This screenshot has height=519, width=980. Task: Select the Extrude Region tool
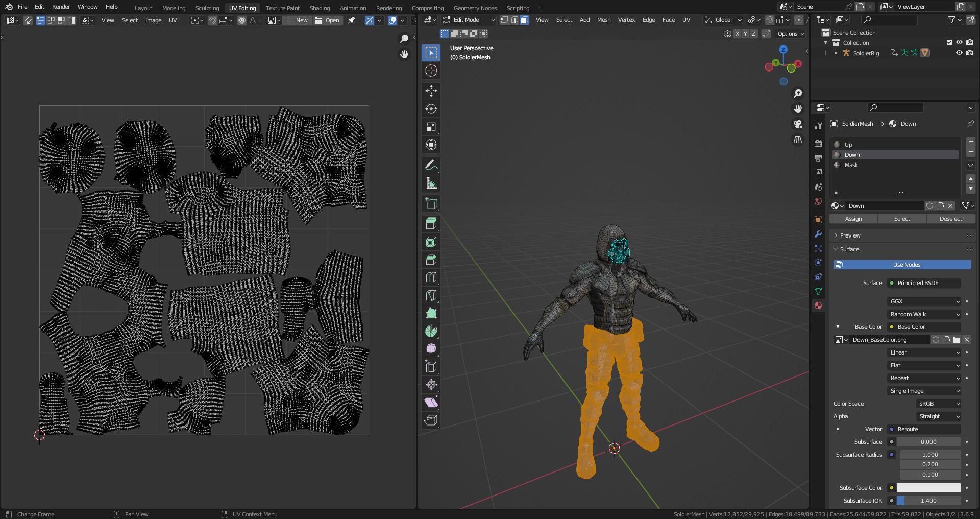431,224
